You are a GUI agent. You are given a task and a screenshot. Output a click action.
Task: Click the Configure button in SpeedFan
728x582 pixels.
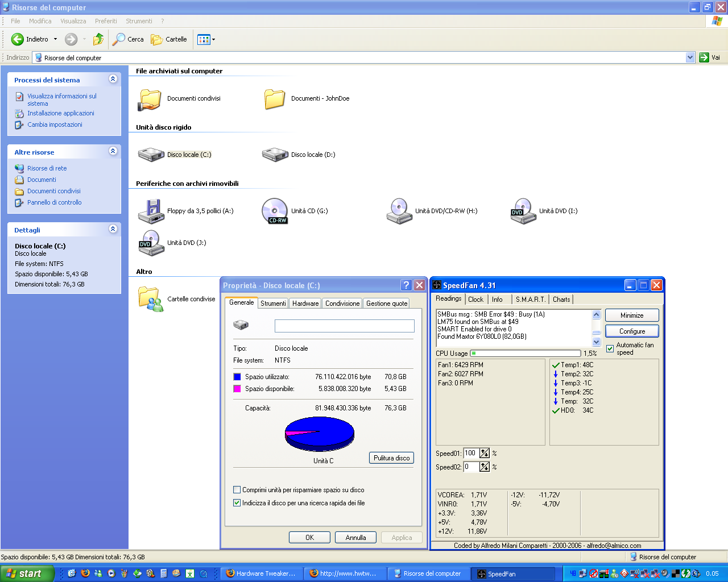pos(632,331)
